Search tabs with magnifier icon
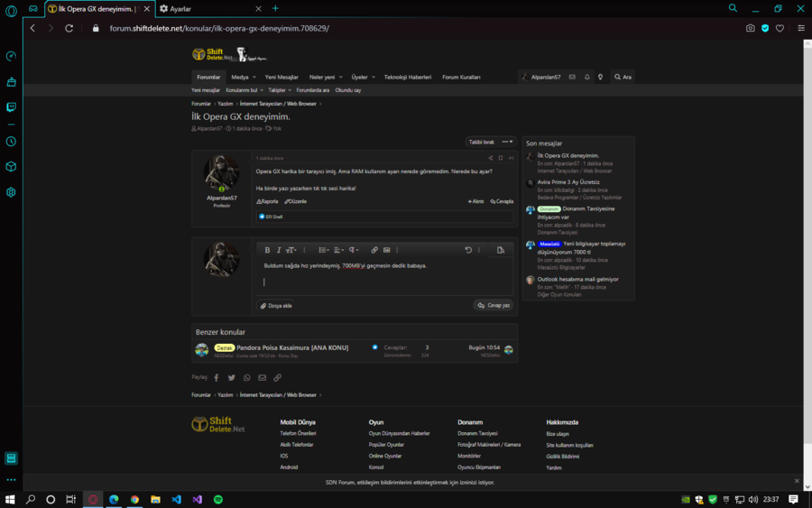The width and height of the screenshot is (812, 508). 733,8
